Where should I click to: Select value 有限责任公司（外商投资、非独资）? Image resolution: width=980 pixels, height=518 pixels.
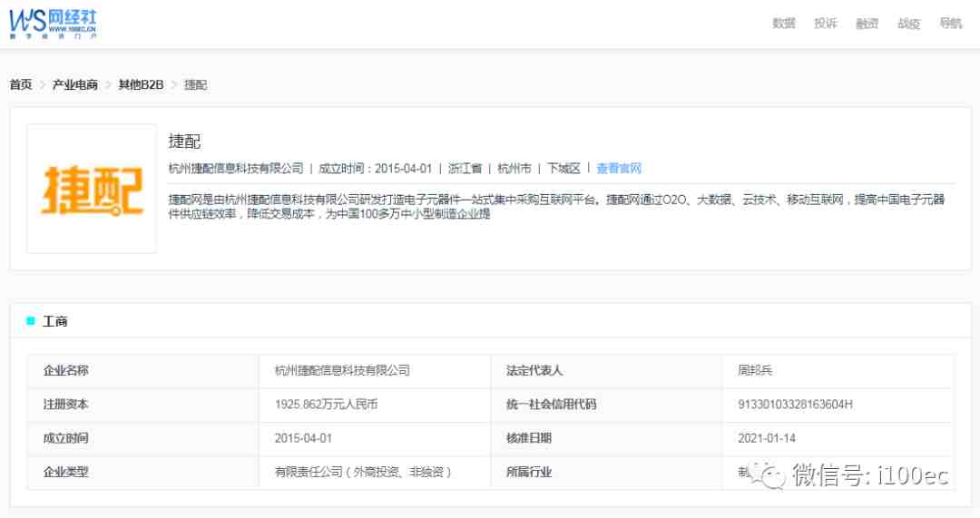click(363, 472)
